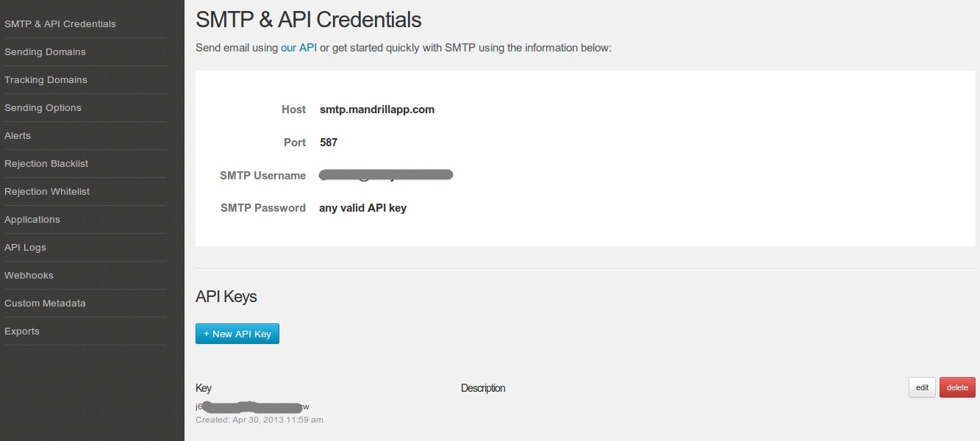This screenshot has height=441, width=980.
Task: Click the redacted SMTP Username value
Action: click(386, 175)
